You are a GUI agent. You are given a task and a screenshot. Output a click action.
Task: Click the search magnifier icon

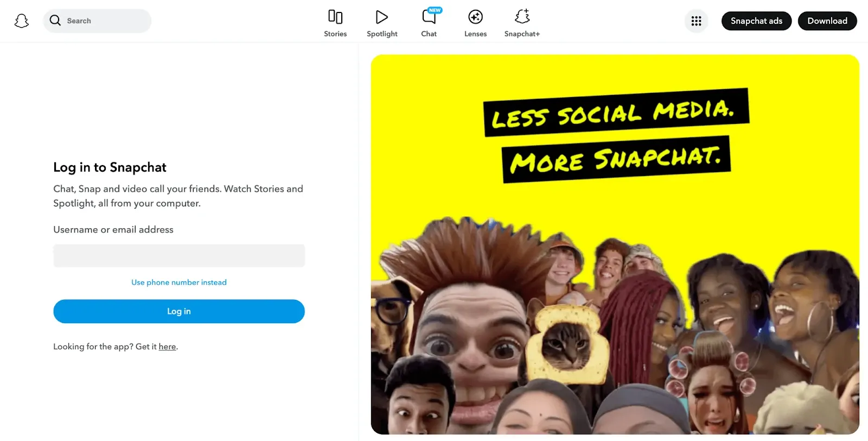tap(55, 21)
